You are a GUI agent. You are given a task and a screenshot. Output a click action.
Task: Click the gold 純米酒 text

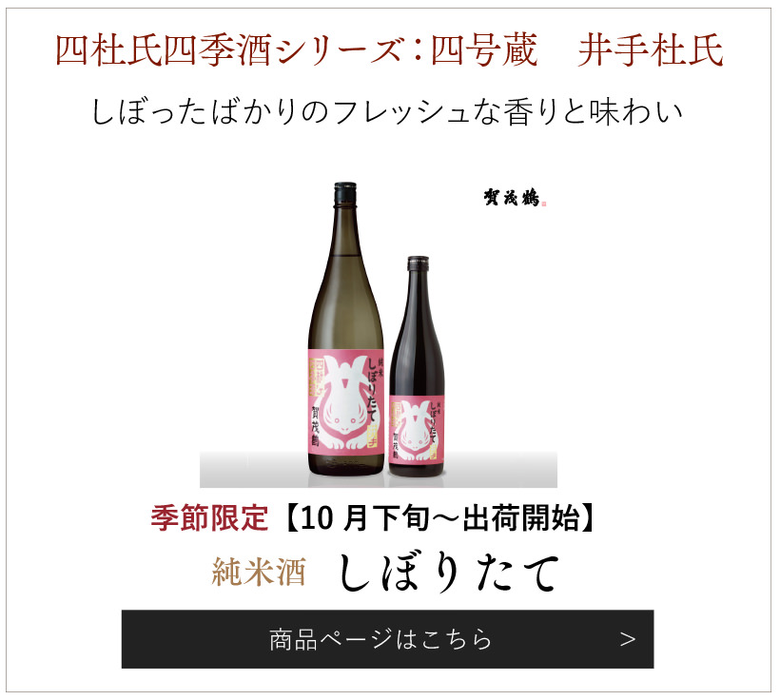(259, 572)
